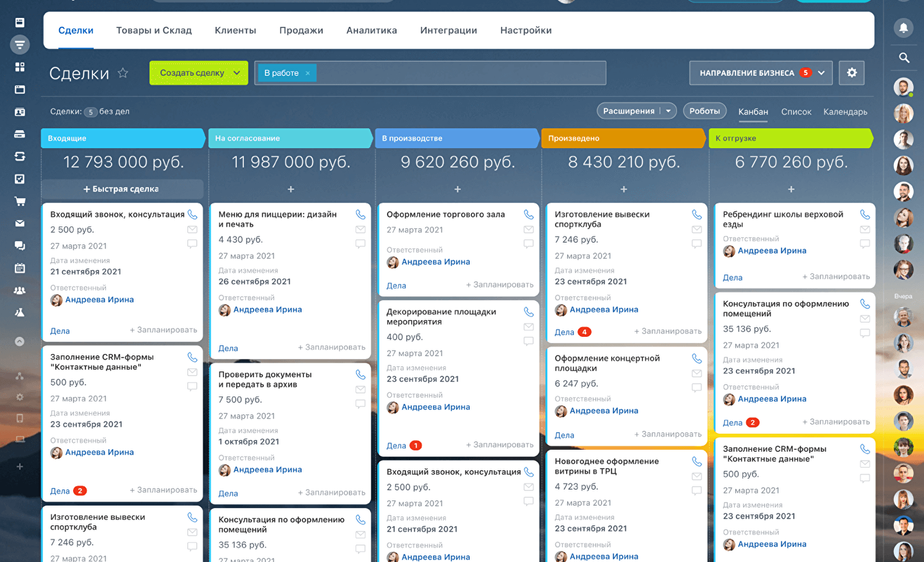Open the Аналитика tab
Image resolution: width=924 pixels, height=562 pixels.
[x=371, y=30]
